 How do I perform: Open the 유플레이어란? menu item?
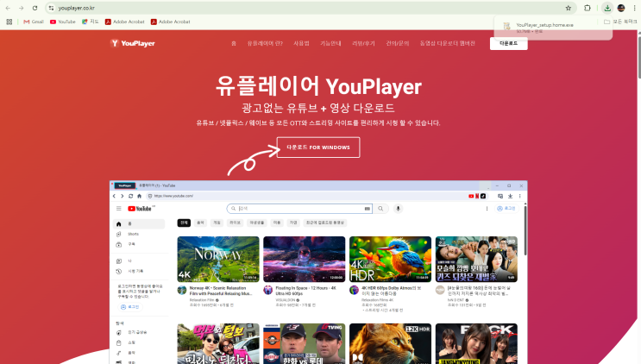pyautogui.click(x=265, y=43)
